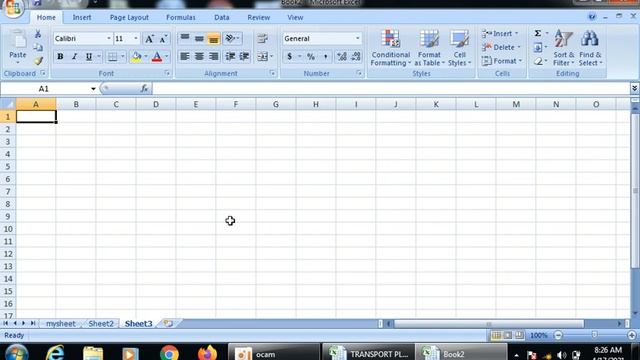640x360 pixels.
Task: Select Bottom Align icon
Action: click(x=213, y=38)
